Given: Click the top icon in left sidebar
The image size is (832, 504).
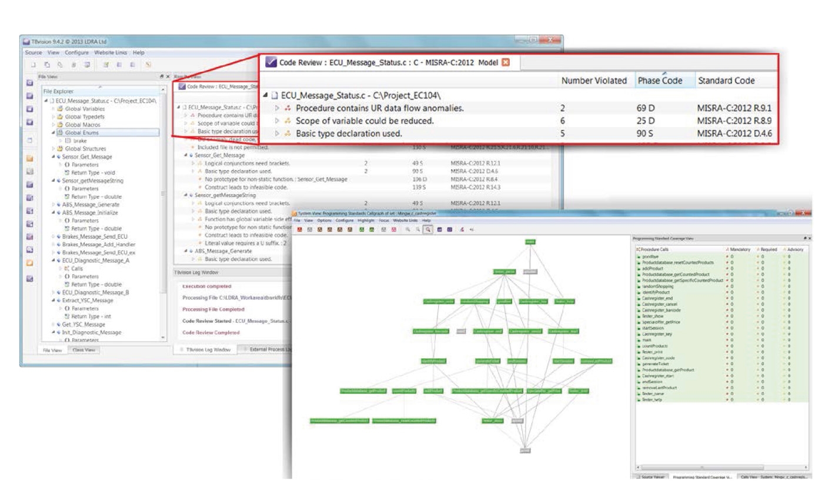Looking at the screenshot, I should [x=29, y=83].
